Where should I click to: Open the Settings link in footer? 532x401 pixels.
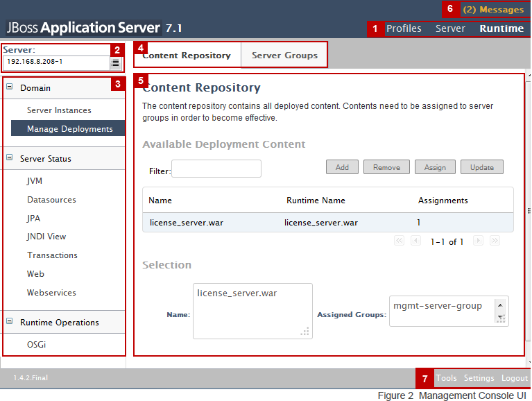(479, 378)
